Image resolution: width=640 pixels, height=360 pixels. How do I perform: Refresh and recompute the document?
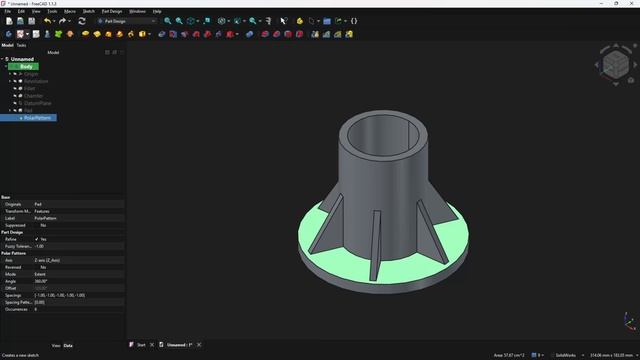[x=82, y=21]
